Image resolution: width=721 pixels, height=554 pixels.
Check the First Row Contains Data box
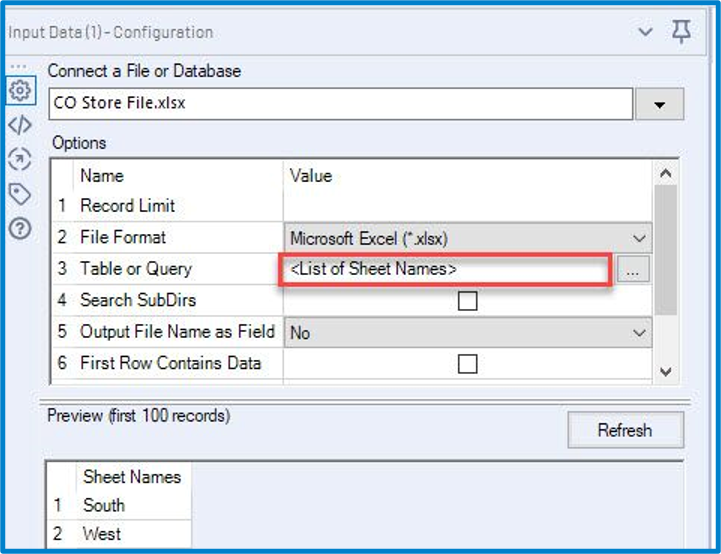point(467,364)
